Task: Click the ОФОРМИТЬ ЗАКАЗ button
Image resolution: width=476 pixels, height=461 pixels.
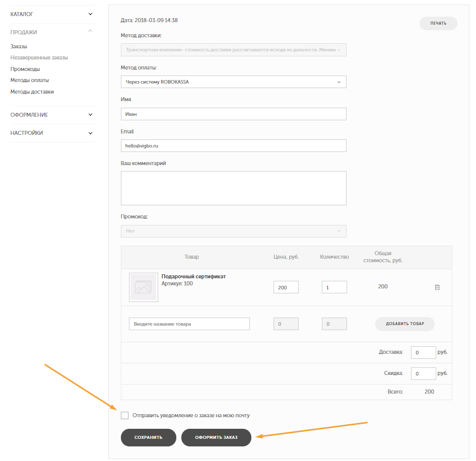Action: click(x=216, y=437)
